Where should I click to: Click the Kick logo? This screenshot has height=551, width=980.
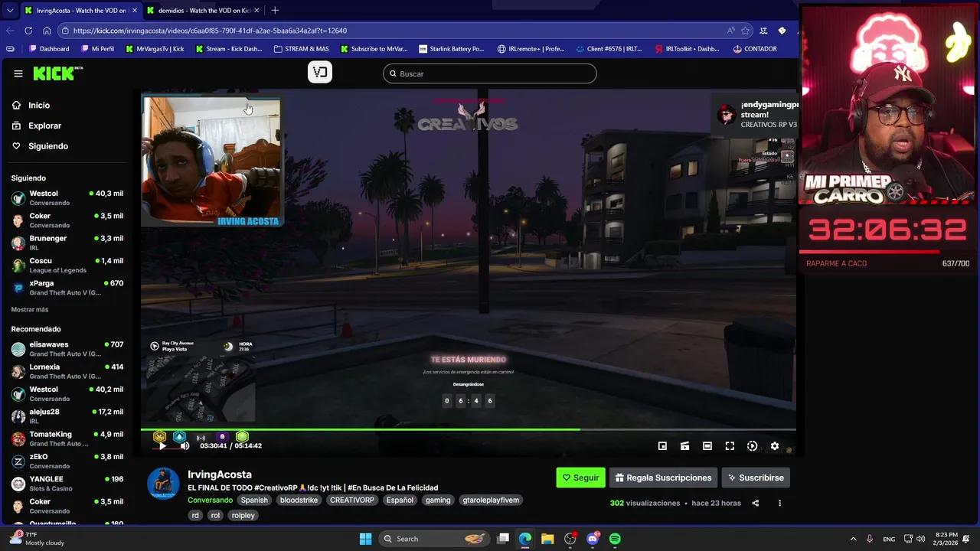pyautogui.click(x=57, y=73)
